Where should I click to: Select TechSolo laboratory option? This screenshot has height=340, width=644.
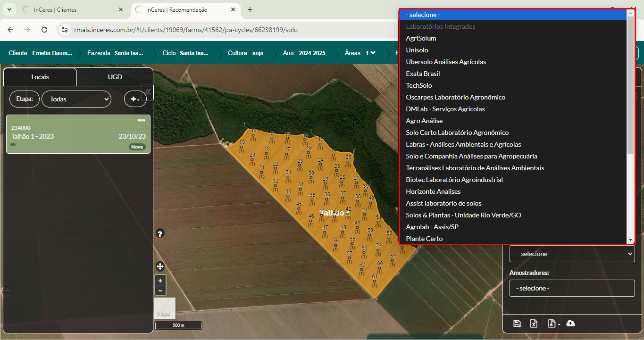pos(513,85)
